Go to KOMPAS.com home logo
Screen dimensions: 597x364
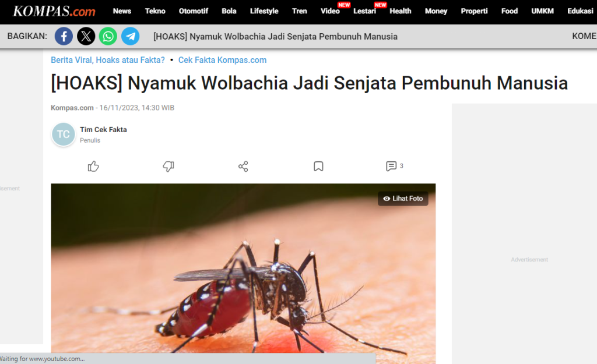[x=54, y=12]
